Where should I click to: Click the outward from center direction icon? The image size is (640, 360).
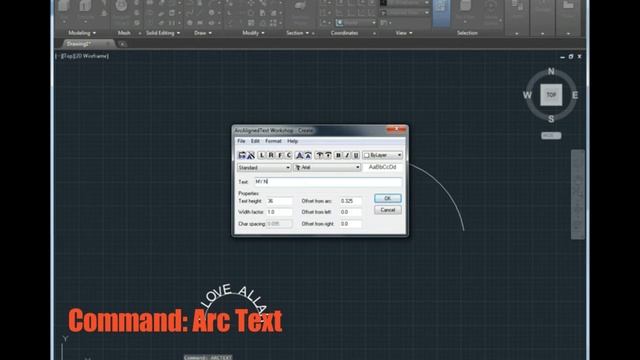tap(319, 155)
